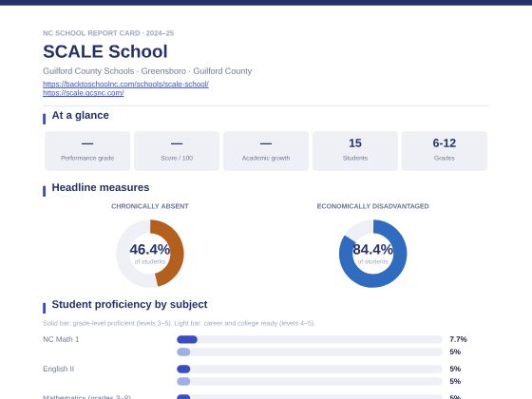Select the 15 Students card
This screenshot has height=399, width=532.
click(355, 151)
